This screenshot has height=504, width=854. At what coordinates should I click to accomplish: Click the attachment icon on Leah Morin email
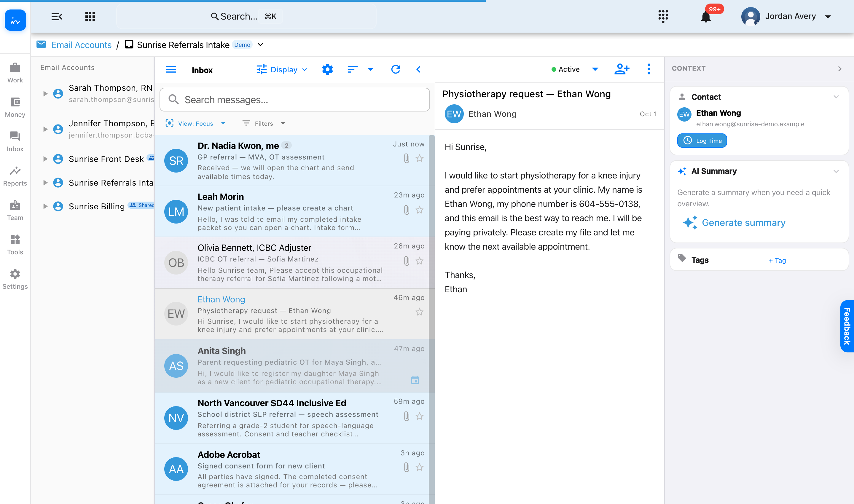(407, 210)
